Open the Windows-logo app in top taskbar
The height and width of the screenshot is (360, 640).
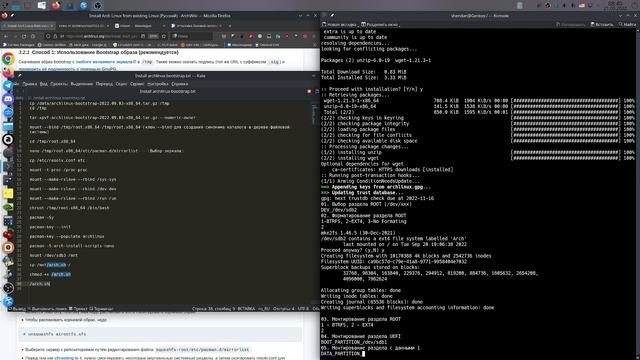(42, 5)
